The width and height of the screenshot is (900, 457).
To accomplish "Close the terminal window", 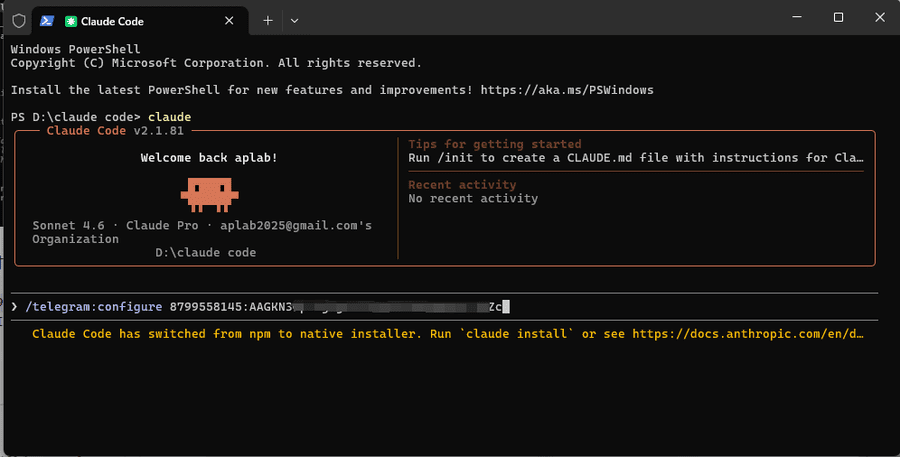I will 879,17.
